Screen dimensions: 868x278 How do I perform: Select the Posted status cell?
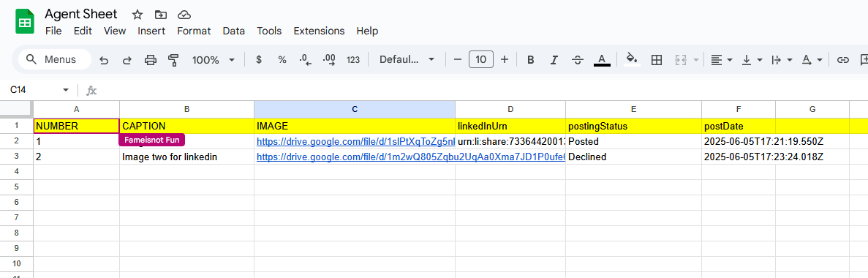633,142
